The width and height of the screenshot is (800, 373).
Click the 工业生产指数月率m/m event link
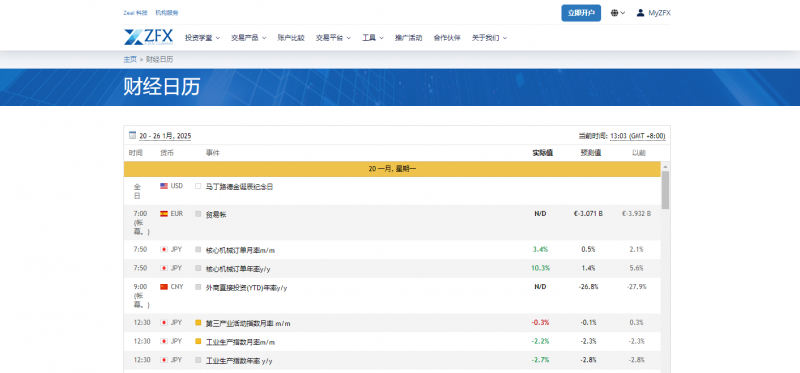coord(240,342)
